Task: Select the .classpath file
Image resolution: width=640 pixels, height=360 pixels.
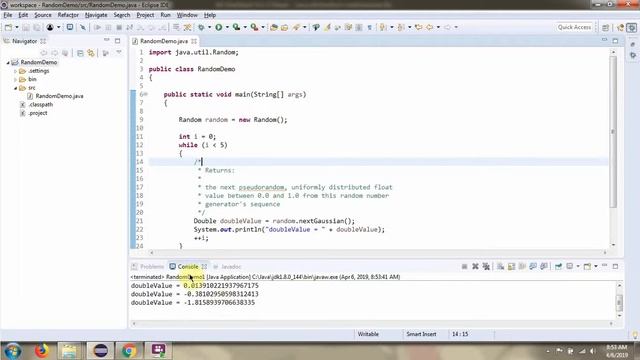Action: [x=40, y=104]
